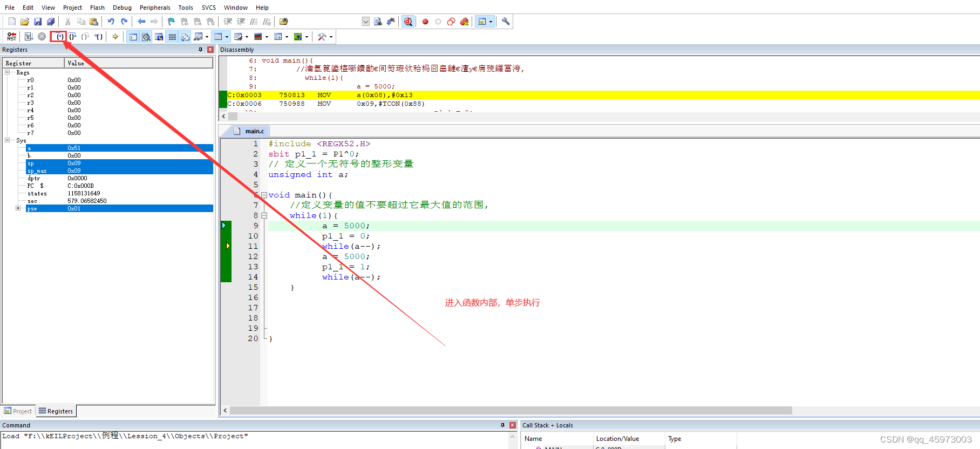Click the Command window scroll up arrow
Screen dimensions: 980x449
pyautogui.click(x=513, y=436)
